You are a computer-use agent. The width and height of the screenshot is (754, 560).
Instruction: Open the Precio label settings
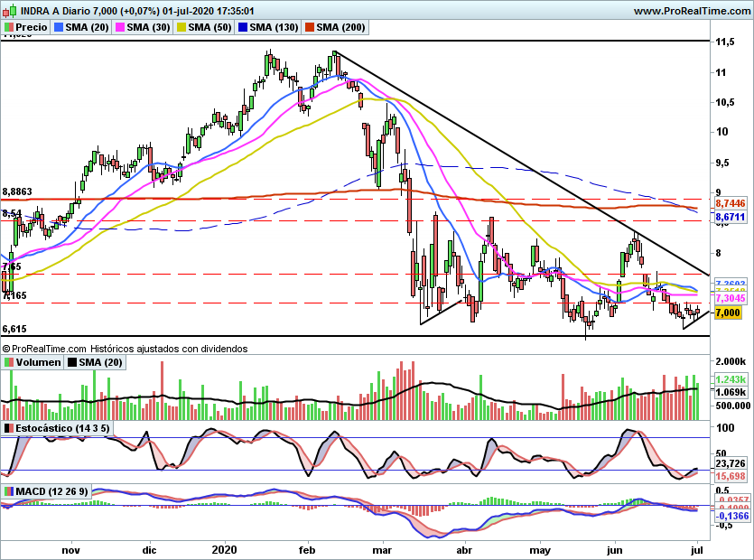pos(32,27)
